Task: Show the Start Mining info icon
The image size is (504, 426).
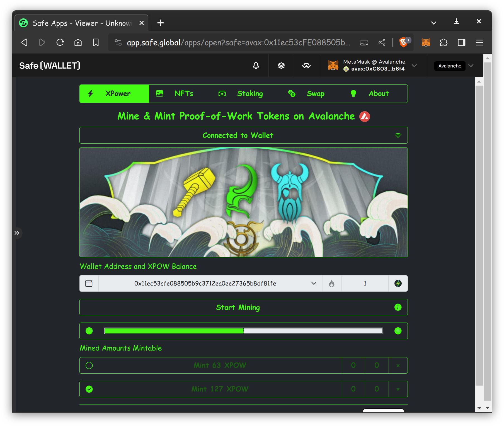Action: (x=398, y=307)
